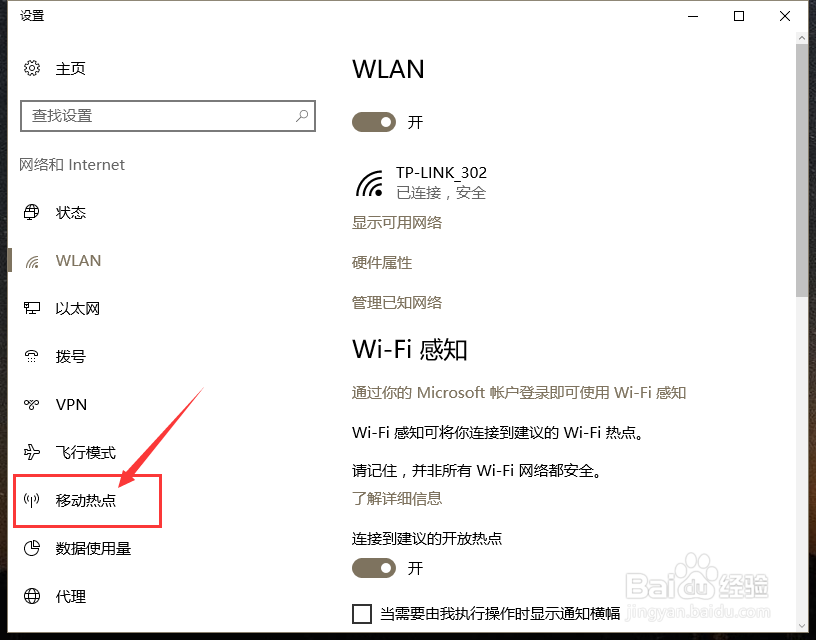Disable connecting to suggested open hotspots
This screenshot has height=640, width=816.
pos(374,568)
